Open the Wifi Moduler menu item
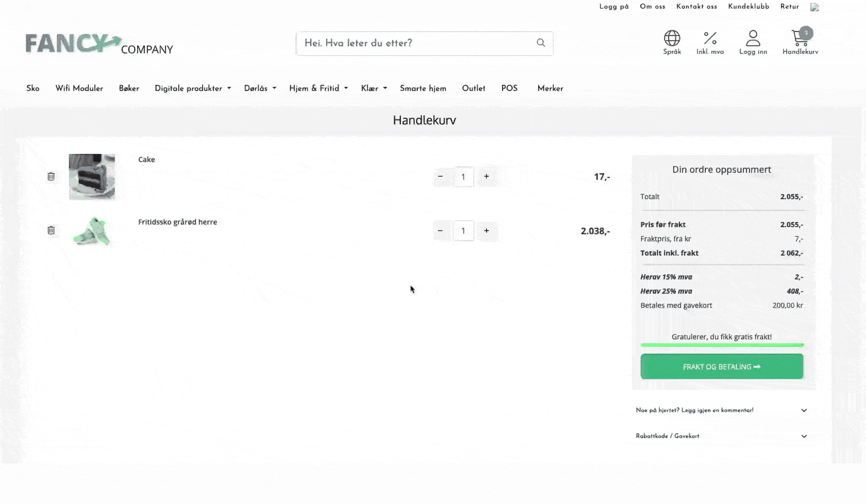The height and width of the screenshot is (504, 866). click(x=79, y=88)
